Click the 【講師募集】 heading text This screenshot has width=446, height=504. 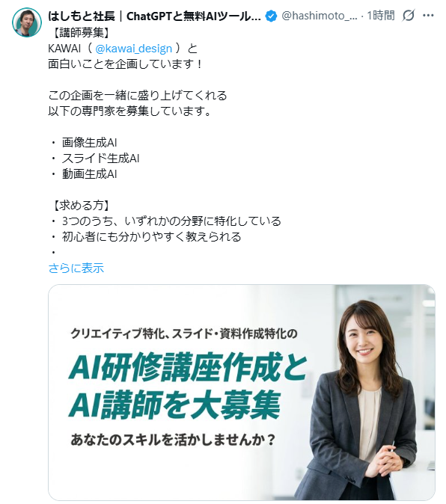(x=80, y=32)
